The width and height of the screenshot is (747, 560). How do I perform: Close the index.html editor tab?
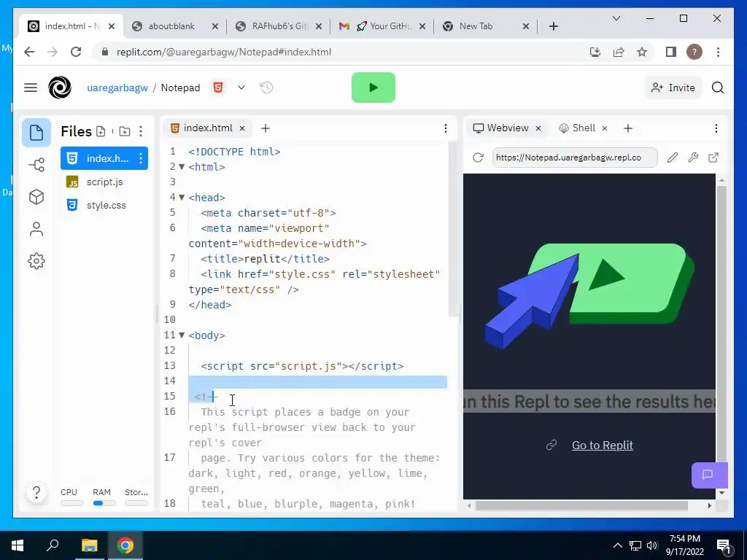point(242,128)
